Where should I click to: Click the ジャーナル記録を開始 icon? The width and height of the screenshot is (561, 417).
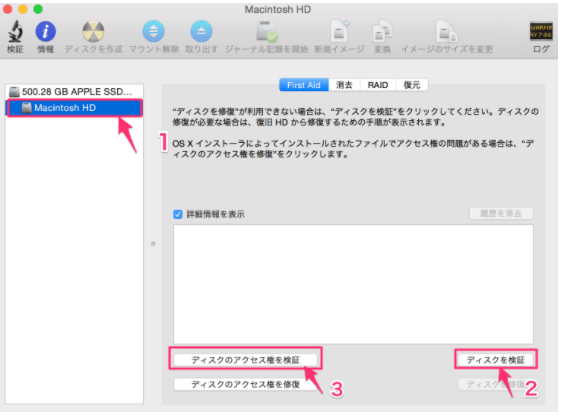tap(267, 31)
